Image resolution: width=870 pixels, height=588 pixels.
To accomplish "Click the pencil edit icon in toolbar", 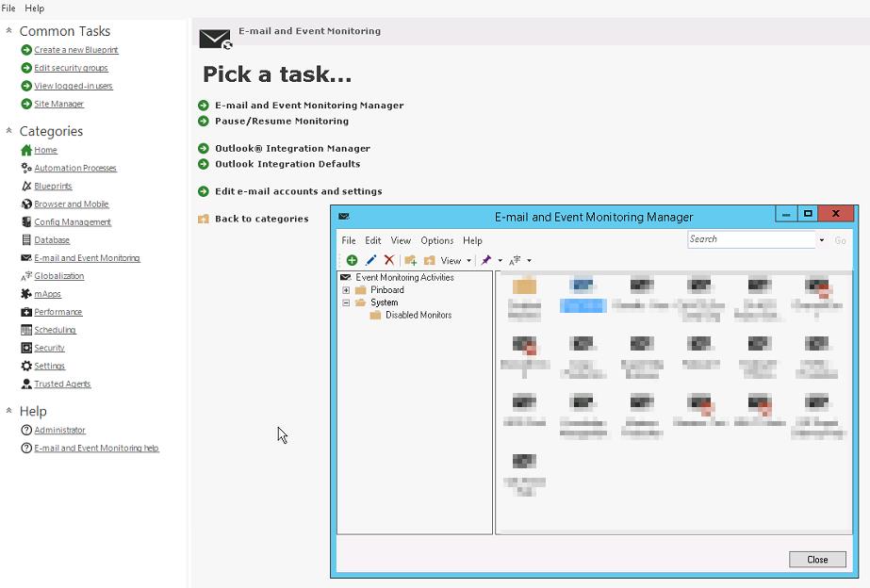I will click(x=370, y=260).
